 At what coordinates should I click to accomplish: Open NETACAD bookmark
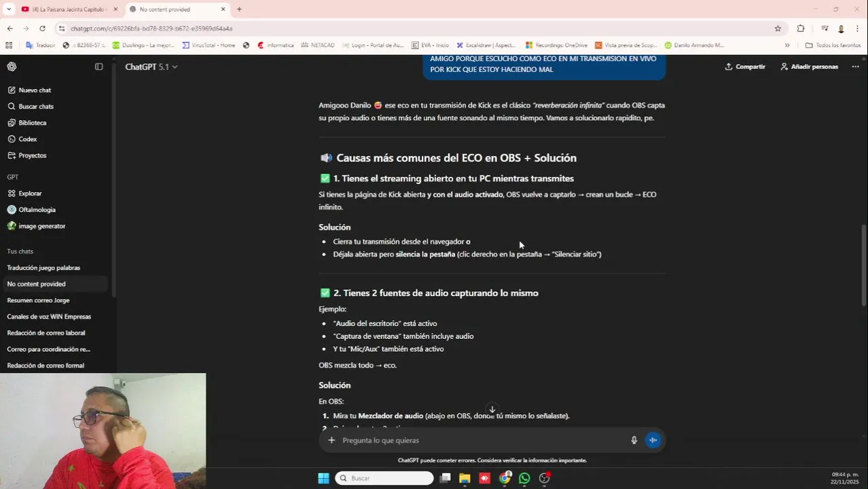point(318,45)
